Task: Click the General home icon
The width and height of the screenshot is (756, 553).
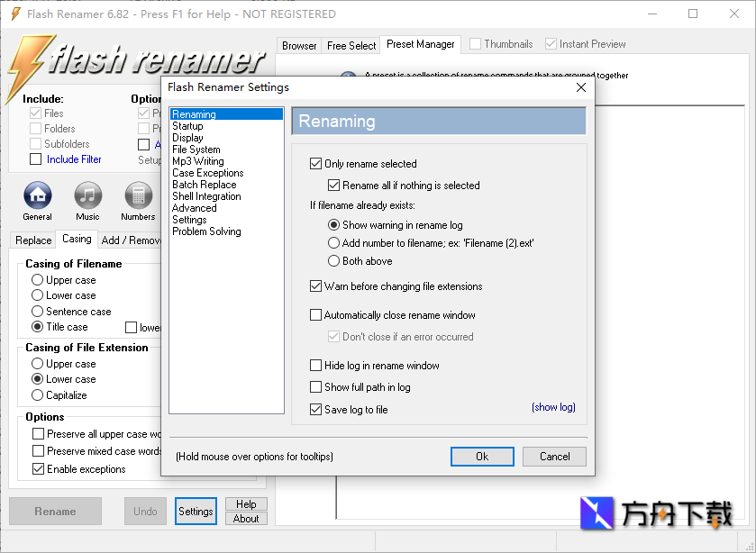Action: (x=37, y=195)
